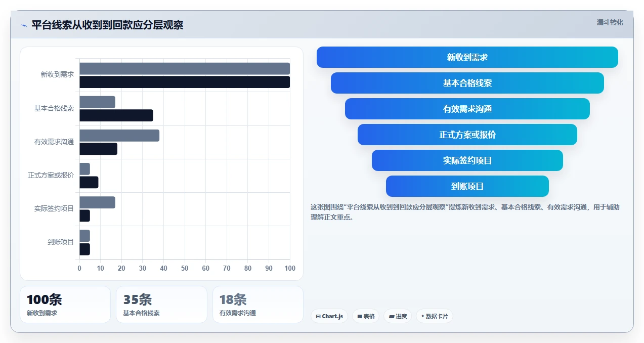The image size is (644, 343).
Task: Click the 新收到需求 chart axis label
Action: pos(57,75)
